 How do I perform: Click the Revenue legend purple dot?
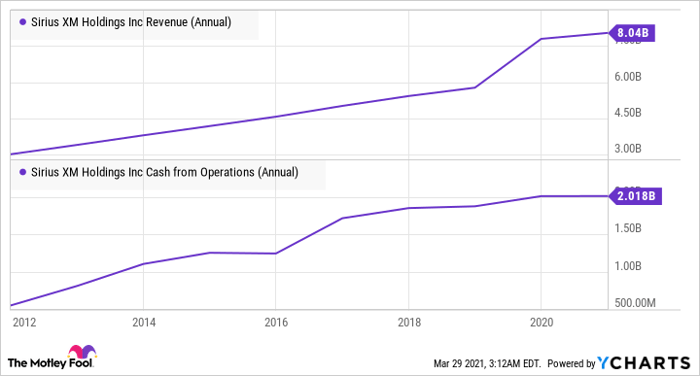pyautogui.click(x=23, y=22)
